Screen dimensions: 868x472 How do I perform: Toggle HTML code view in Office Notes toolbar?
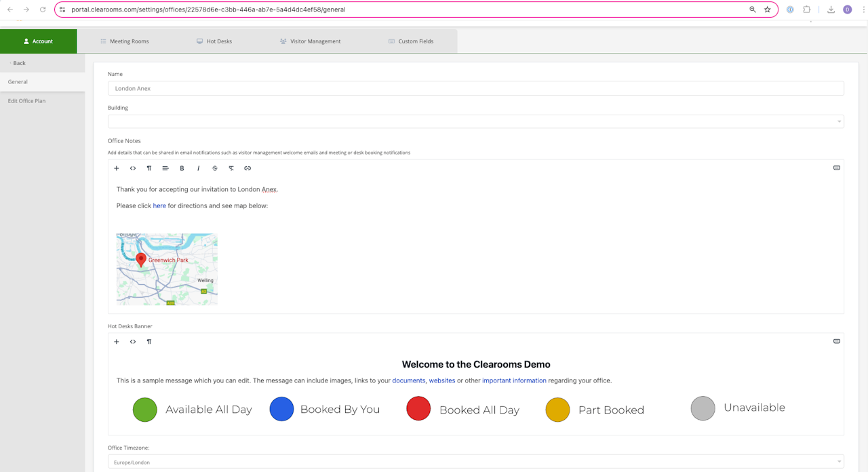pos(133,168)
